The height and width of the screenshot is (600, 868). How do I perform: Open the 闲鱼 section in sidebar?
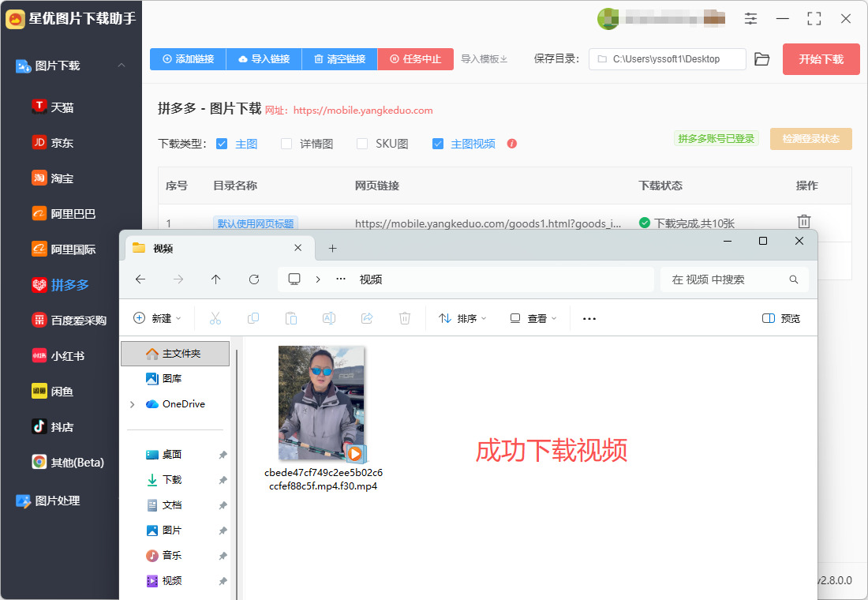53,391
